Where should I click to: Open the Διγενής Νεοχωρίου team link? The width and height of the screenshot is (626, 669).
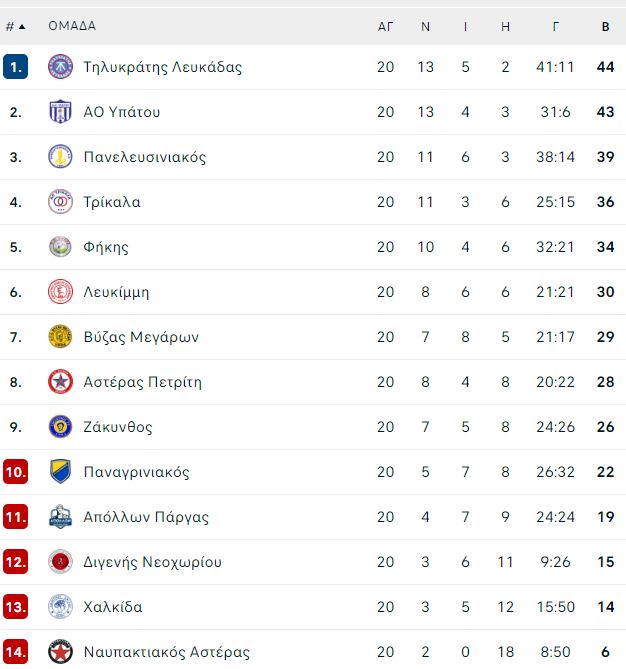click(x=152, y=562)
